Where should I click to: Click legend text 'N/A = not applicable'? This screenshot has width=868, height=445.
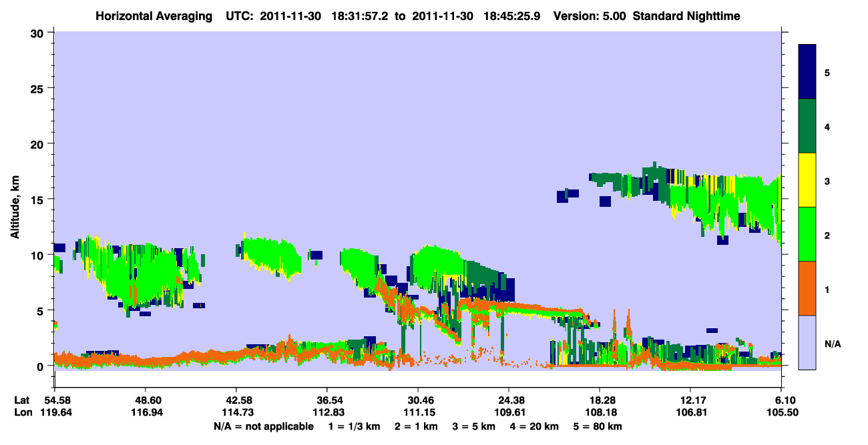coord(263,426)
